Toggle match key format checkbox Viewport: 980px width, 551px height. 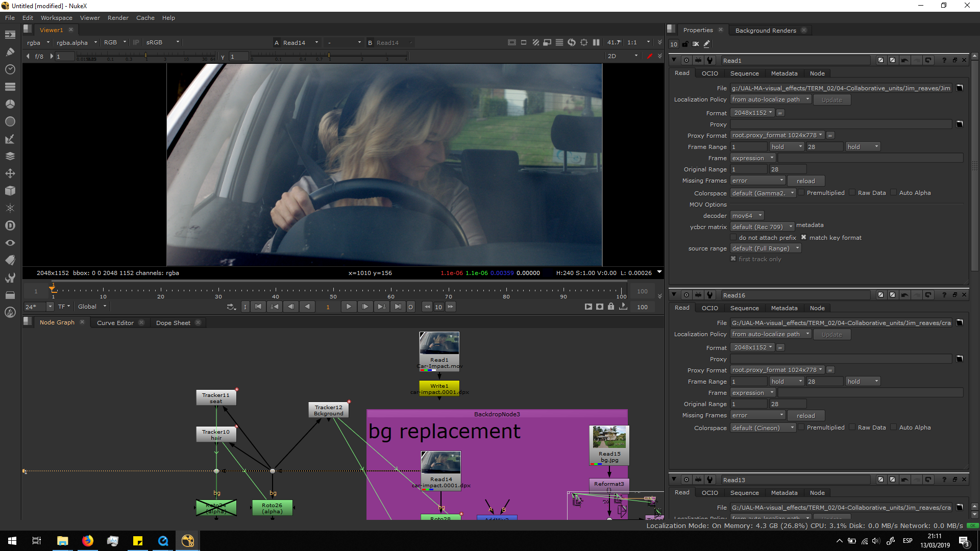[x=803, y=237]
